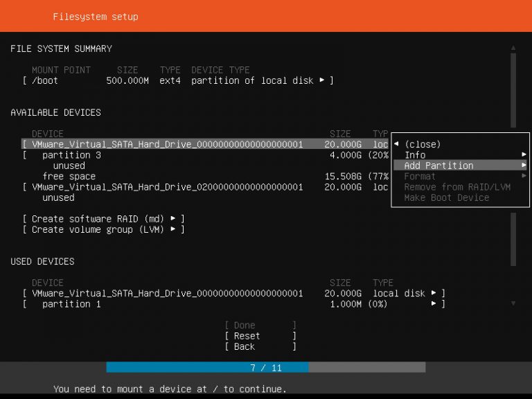532x399 pixels.
Task: Activate the Back button
Action: click(260, 347)
